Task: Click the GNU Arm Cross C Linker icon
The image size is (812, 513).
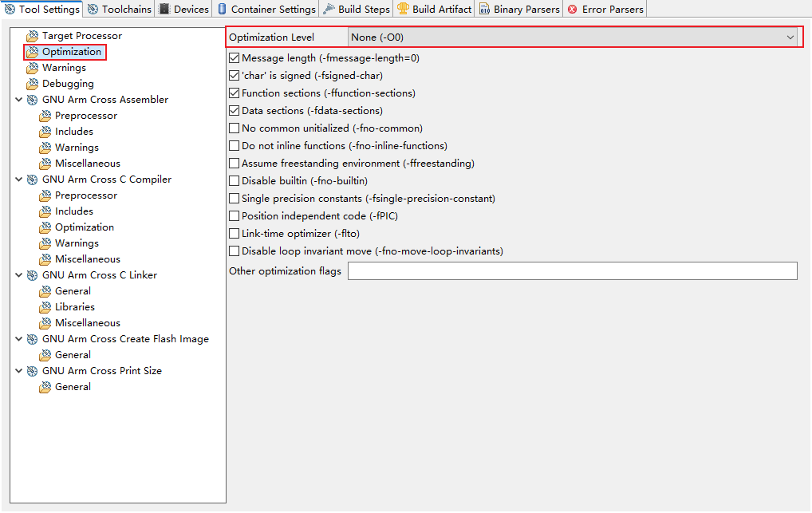Action: pyautogui.click(x=32, y=275)
